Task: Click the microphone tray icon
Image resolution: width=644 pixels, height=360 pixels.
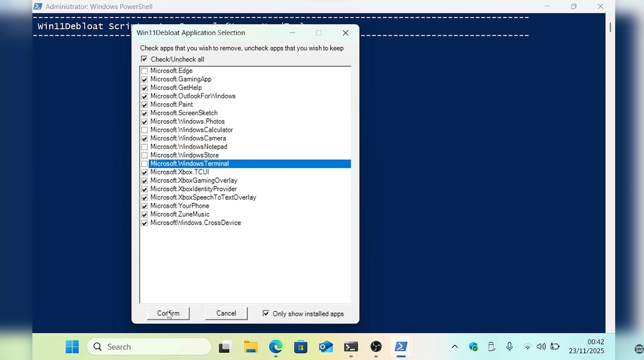Action: 509,346
